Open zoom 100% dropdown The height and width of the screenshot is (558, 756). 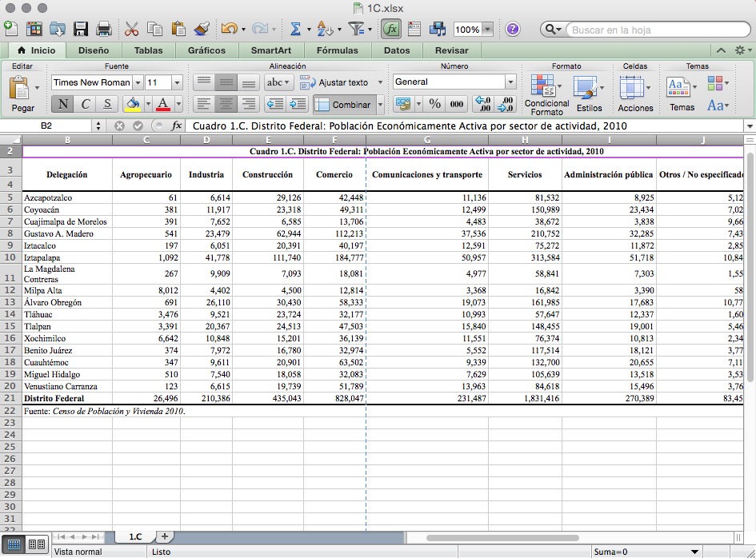pos(488,30)
